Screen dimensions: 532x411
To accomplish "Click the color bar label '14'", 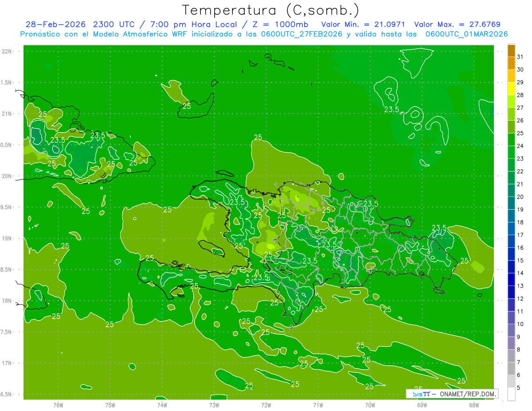I will (x=520, y=273).
